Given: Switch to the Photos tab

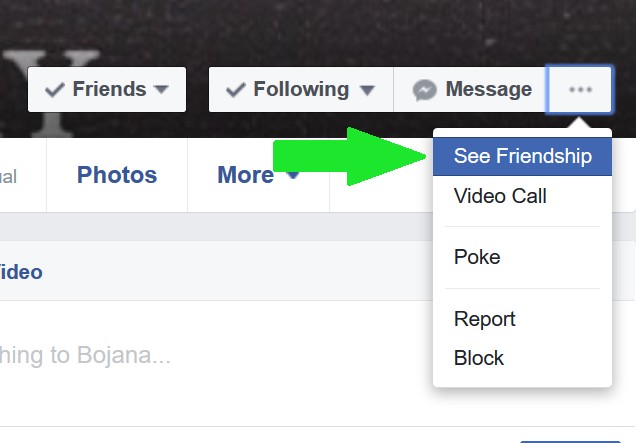Looking at the screenshot, I should pyautogui.click(x=117, y=175).
